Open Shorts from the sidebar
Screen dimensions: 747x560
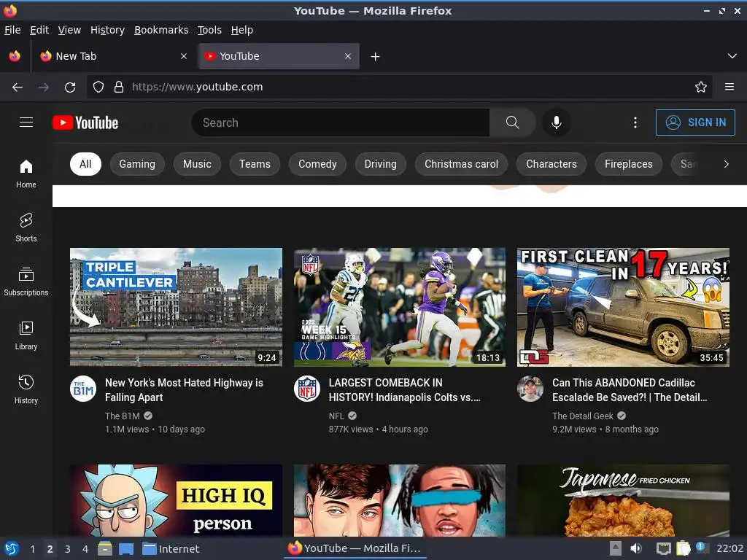26,227
